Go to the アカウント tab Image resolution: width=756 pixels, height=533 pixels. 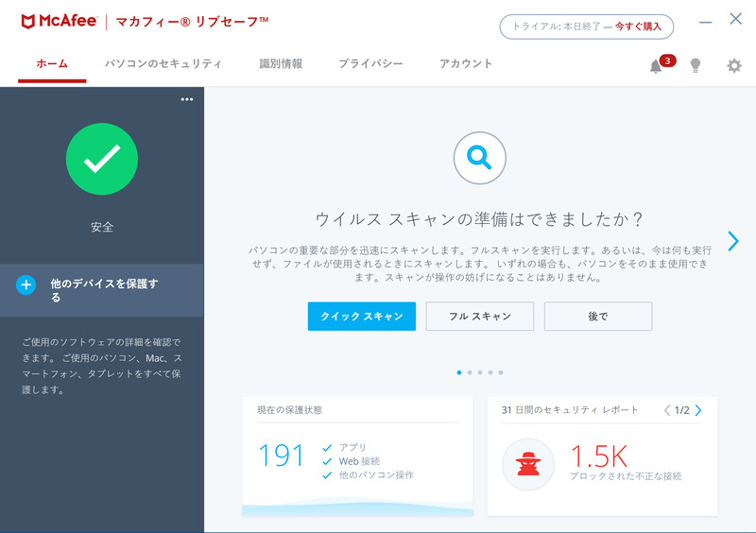point(466,63)
